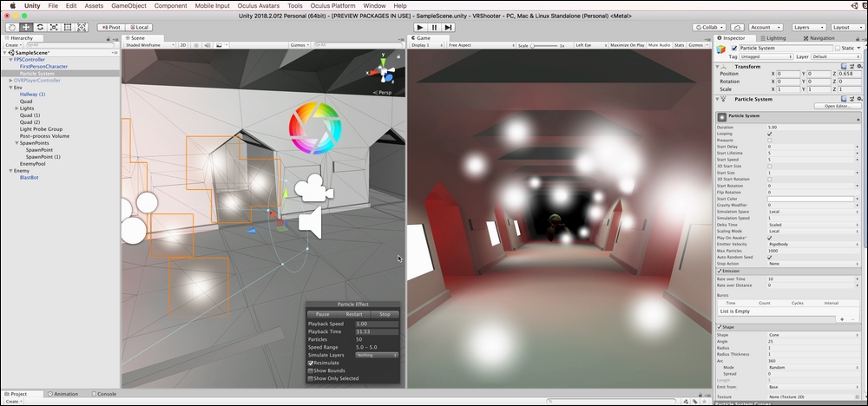Select the Rotate tool
Viewport: 868px width, 406px height.
40,27
